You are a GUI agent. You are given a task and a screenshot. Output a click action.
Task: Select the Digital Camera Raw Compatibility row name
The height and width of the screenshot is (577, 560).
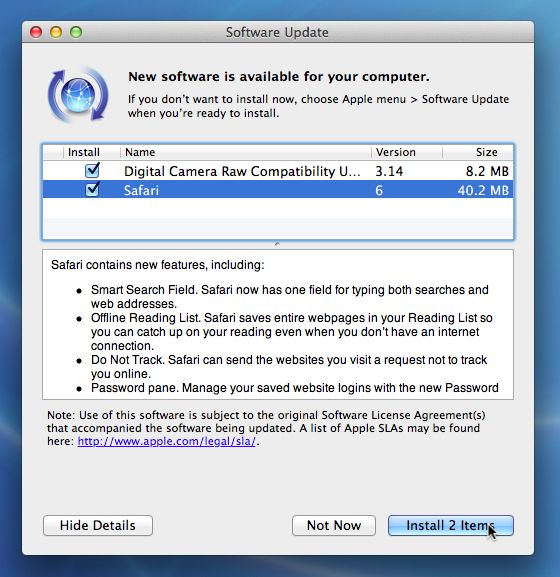tap(242, 171)
